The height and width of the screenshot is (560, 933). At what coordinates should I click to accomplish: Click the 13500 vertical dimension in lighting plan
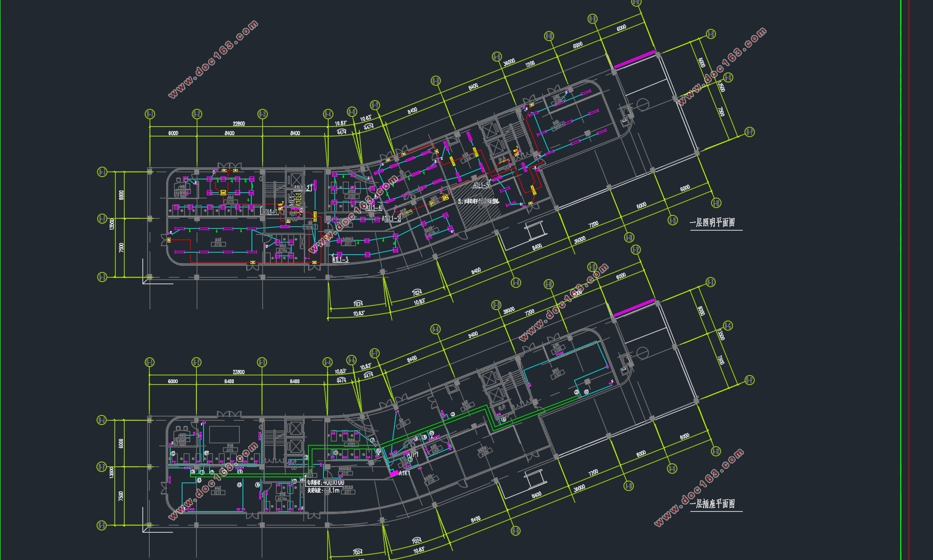point(112,225)
